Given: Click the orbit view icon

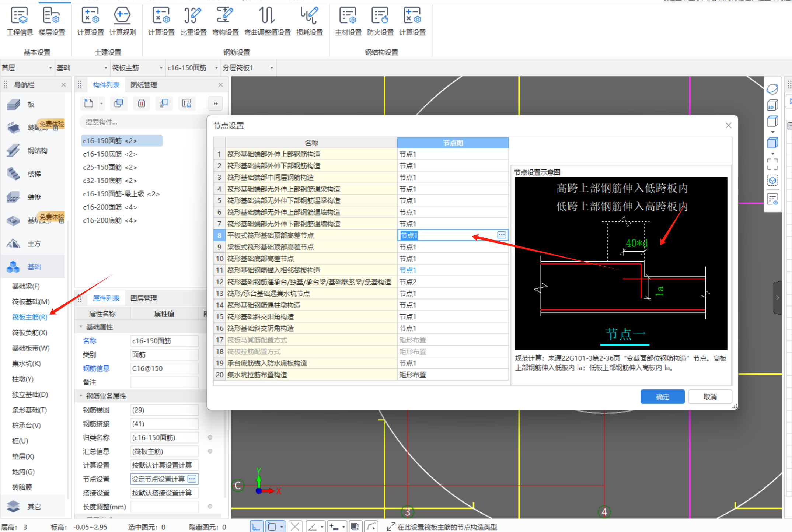Looking at the screenshot, I should pos(772,89).
